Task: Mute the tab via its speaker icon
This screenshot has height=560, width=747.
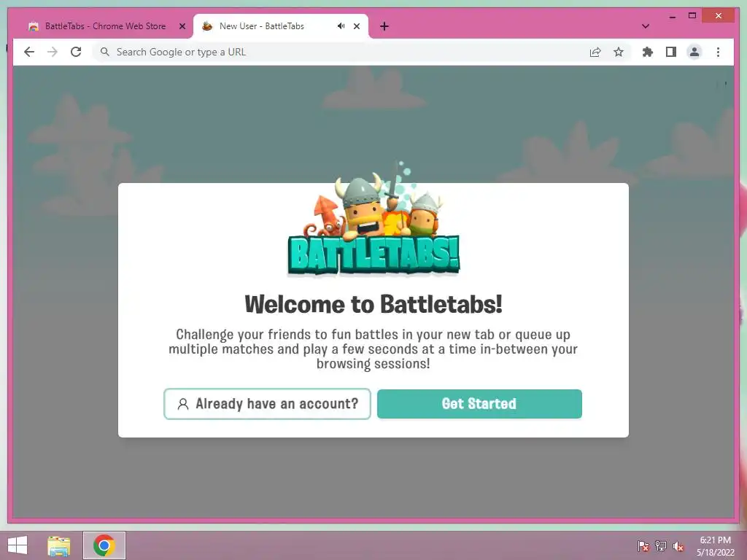Action: coord(341,26)
